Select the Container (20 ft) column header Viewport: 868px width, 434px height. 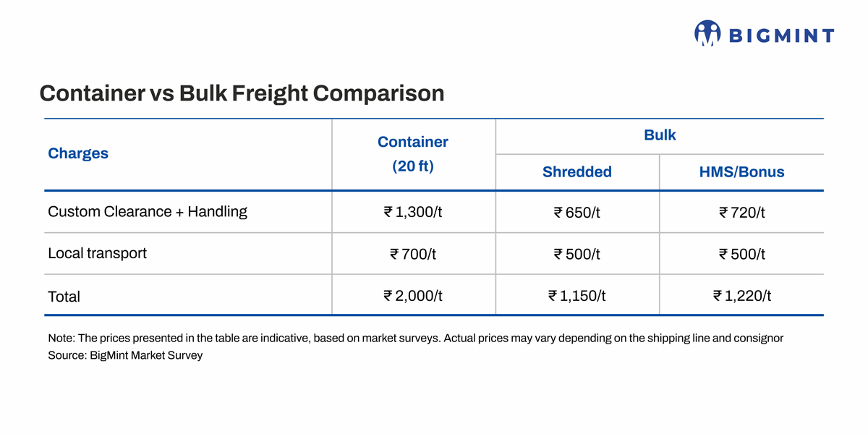[413, 154]
